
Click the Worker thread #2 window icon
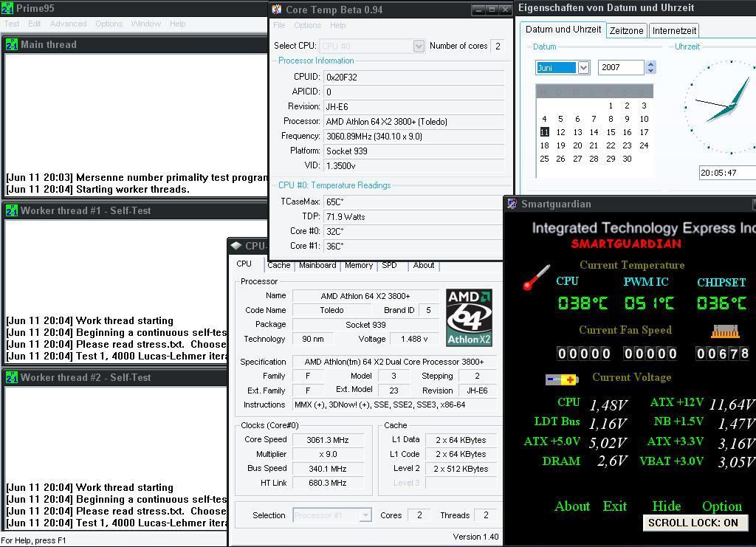tap(12, 377)
